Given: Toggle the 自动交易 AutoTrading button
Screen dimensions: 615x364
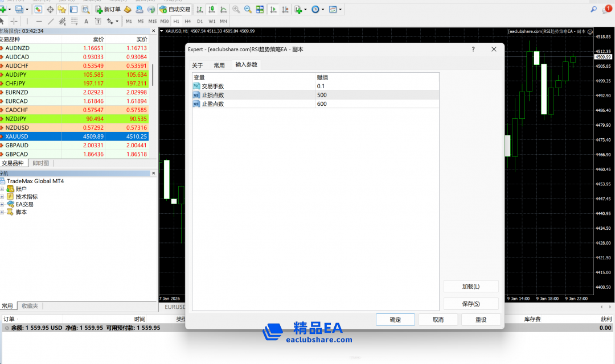Looking at the screenshot, I should pos(175,10).
